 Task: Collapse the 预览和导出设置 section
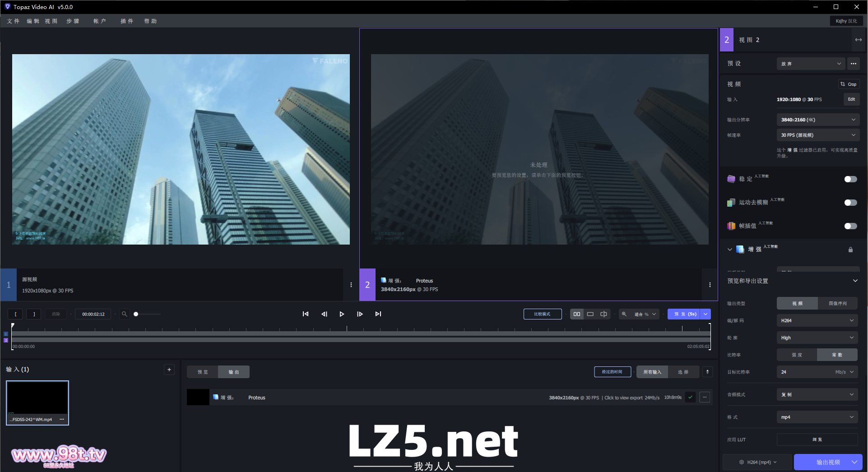855,281
